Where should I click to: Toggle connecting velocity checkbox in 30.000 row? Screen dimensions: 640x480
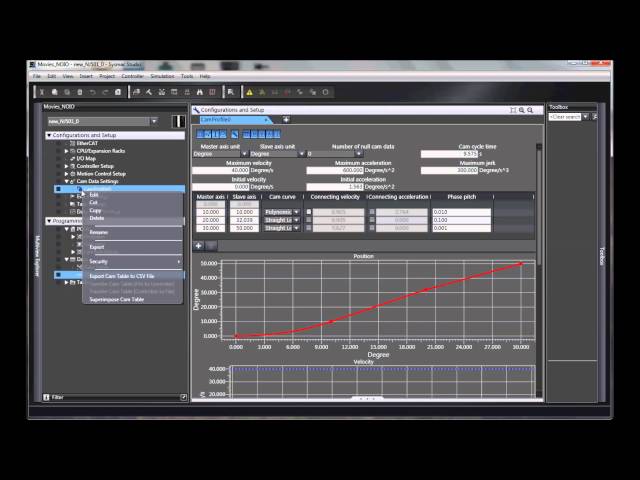309,228
